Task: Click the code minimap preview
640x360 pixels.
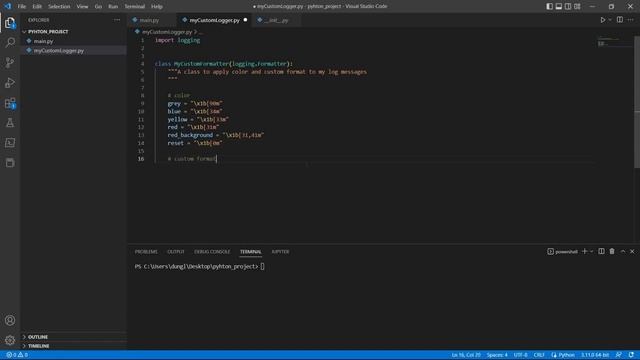Action: [615, 42]
